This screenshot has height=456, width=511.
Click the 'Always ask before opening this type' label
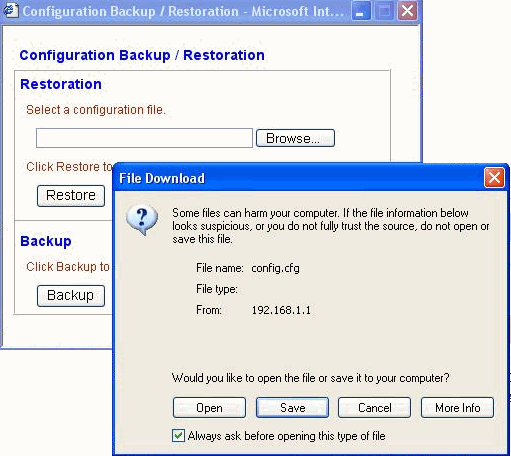pos(286,436)
